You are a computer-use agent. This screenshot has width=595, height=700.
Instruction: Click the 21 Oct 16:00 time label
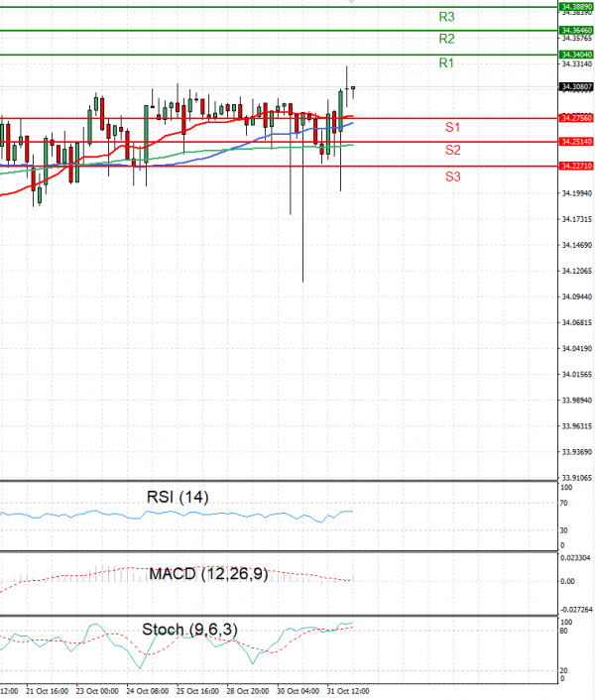click(x=47, y=691)
